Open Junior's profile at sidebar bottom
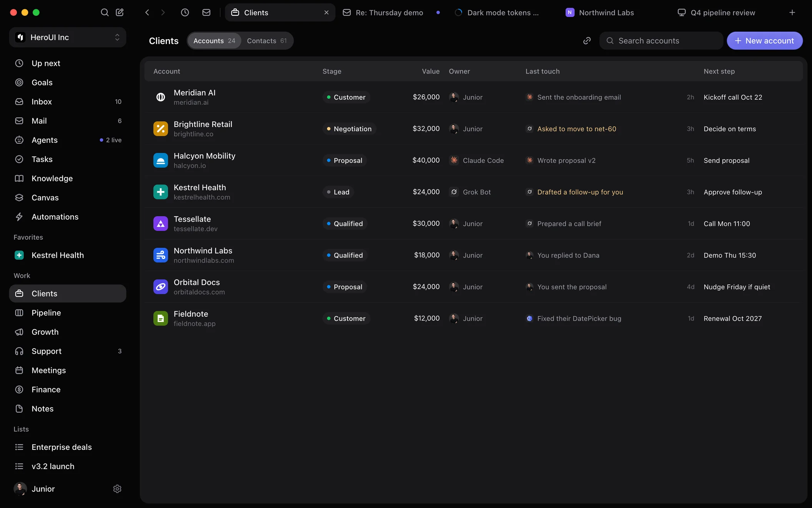Image resolution: width=812 pixels, height=508 pixels. 35,489
